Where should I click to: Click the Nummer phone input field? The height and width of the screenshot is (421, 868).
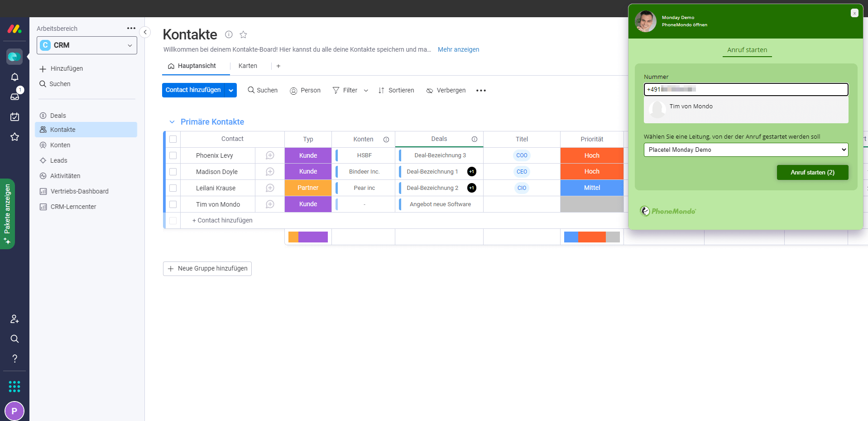746,90
